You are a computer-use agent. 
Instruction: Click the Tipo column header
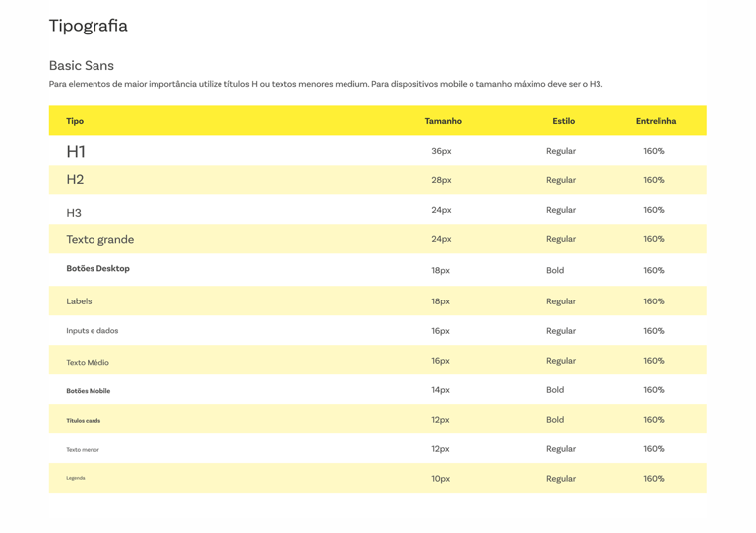pos(75,121)
